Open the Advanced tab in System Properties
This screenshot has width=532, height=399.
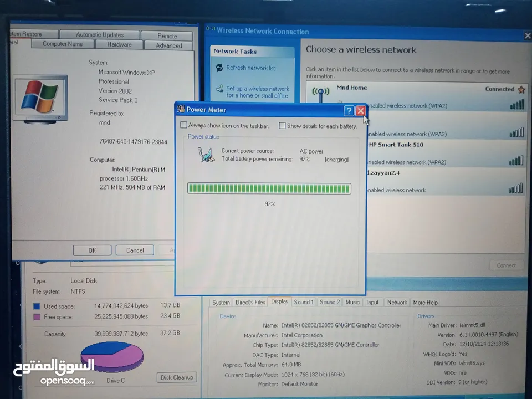168,45
